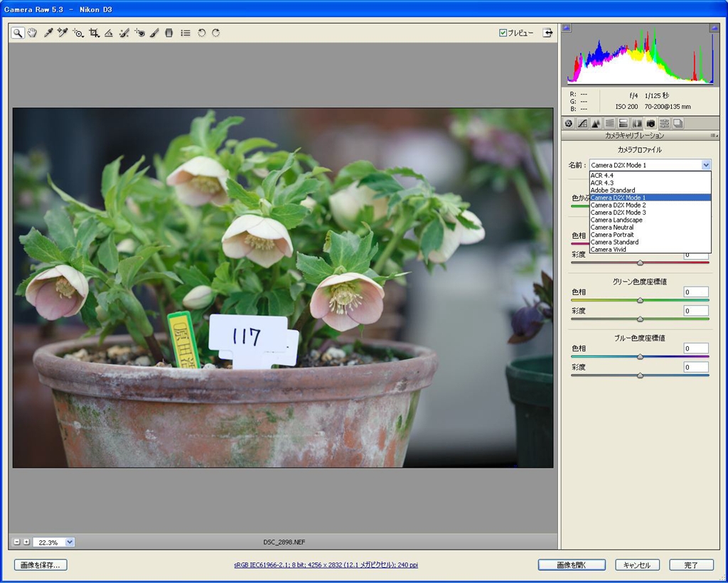This screenshot has width=728, height=583.
Task: Select the Red Eye Removal tool
Action: [139, 33]
